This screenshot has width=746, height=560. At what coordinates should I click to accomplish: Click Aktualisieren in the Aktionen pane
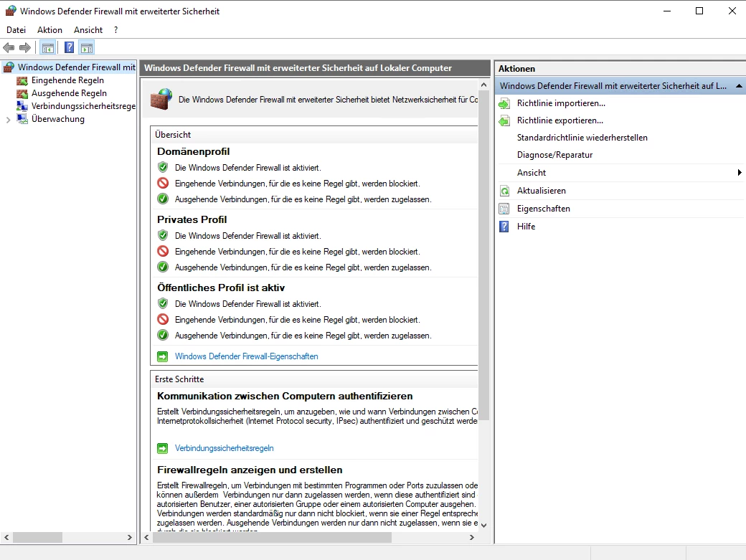click(541, 191)
